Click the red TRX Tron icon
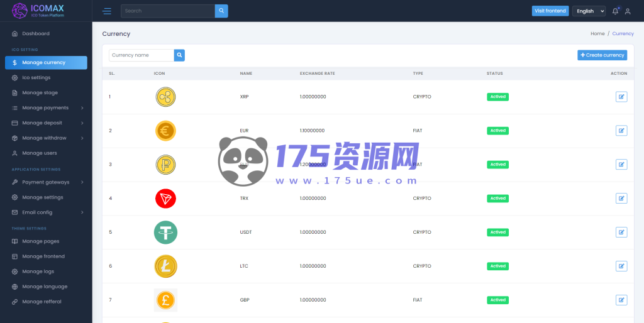 (x=165, y=199)
